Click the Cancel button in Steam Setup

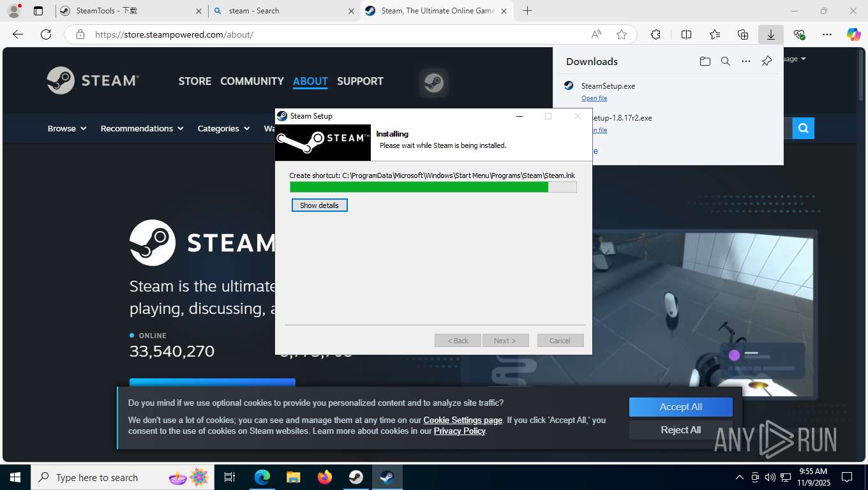click(x=560, y=340)
